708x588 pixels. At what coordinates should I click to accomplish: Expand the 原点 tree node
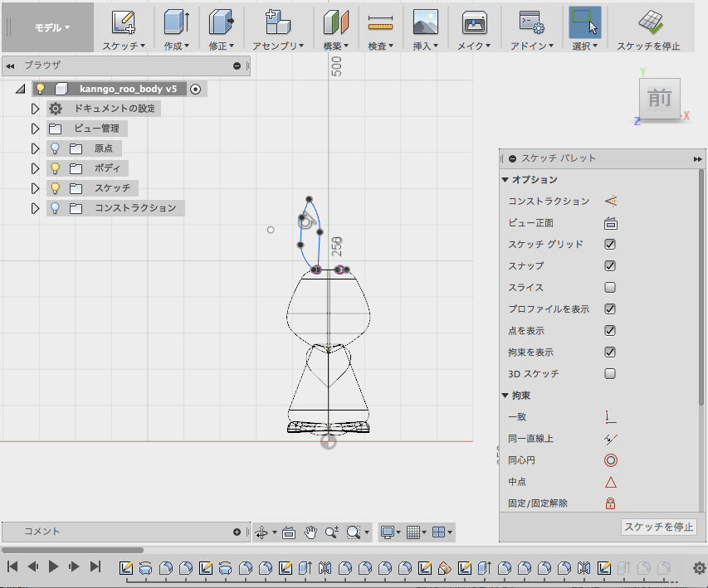(35, 148)
